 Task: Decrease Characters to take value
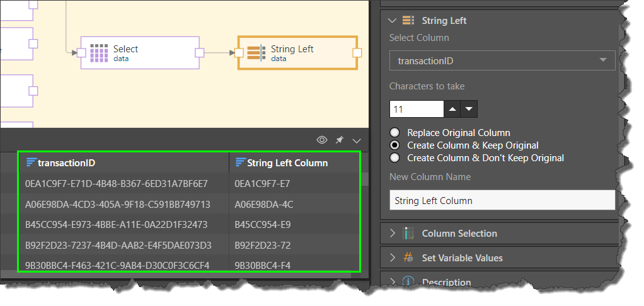(469, 109)
